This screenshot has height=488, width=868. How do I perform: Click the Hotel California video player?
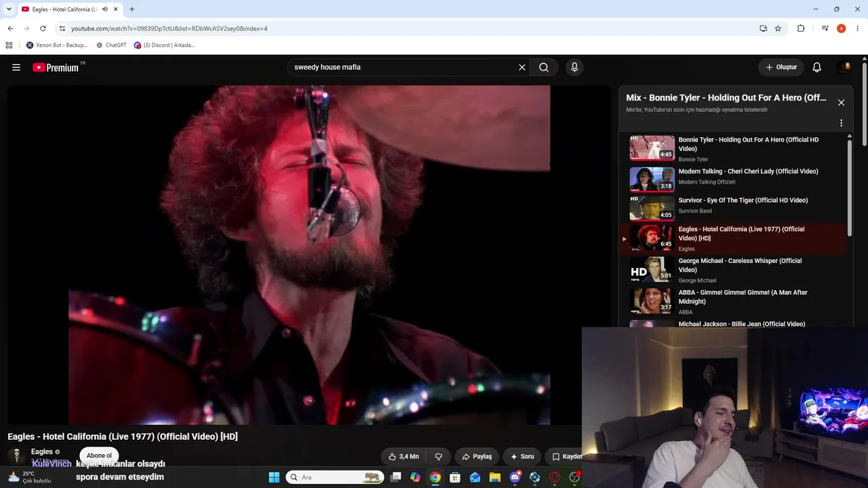tap(309, 255)
